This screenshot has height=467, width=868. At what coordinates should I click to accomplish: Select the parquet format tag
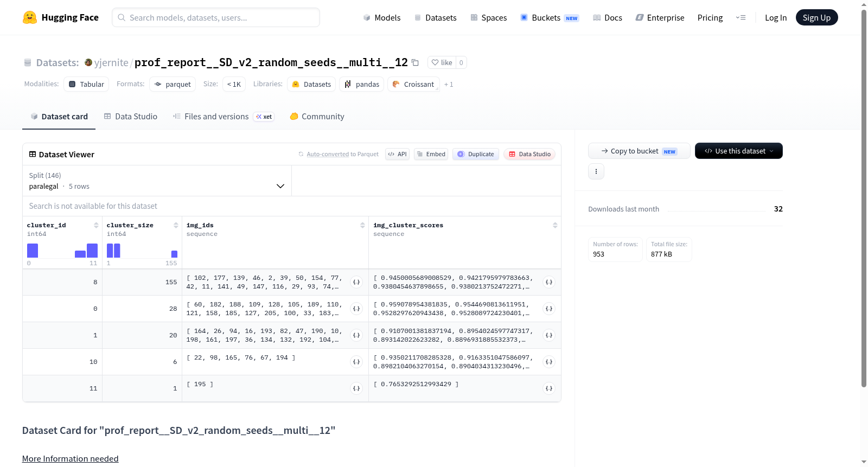173,84
